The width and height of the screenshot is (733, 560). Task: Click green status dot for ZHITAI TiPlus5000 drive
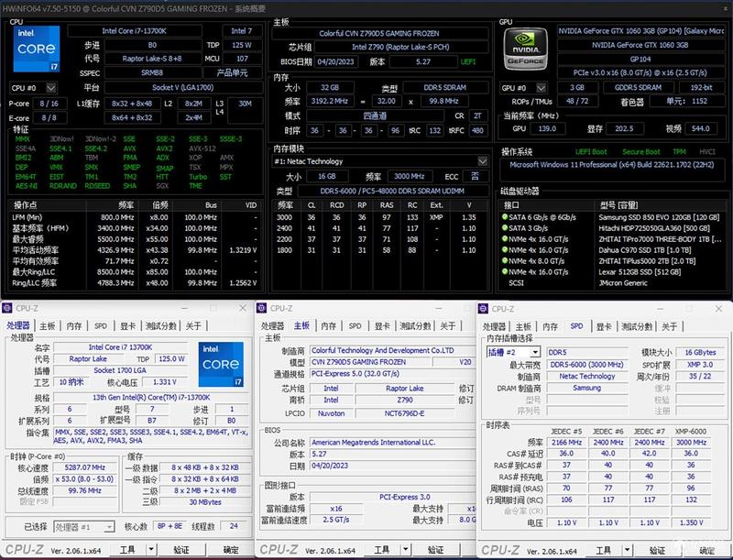(505, 261)
